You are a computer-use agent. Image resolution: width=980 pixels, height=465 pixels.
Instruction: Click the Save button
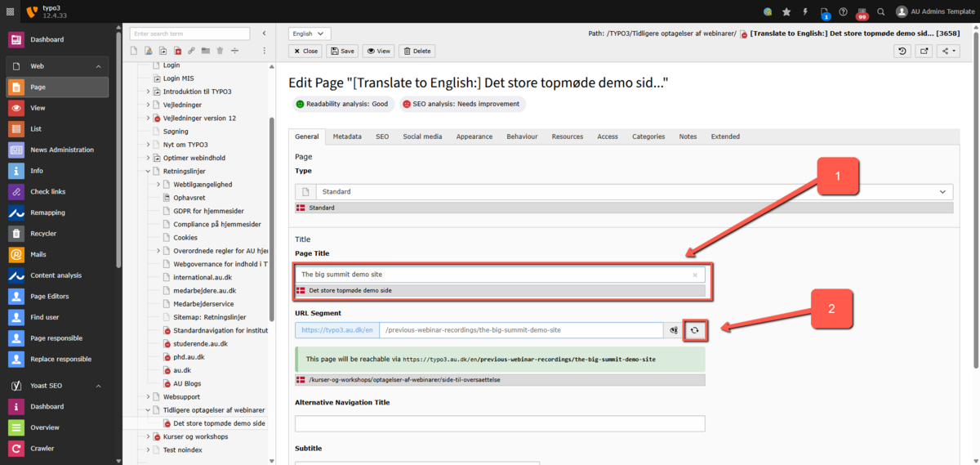click(x=342, y=51)
